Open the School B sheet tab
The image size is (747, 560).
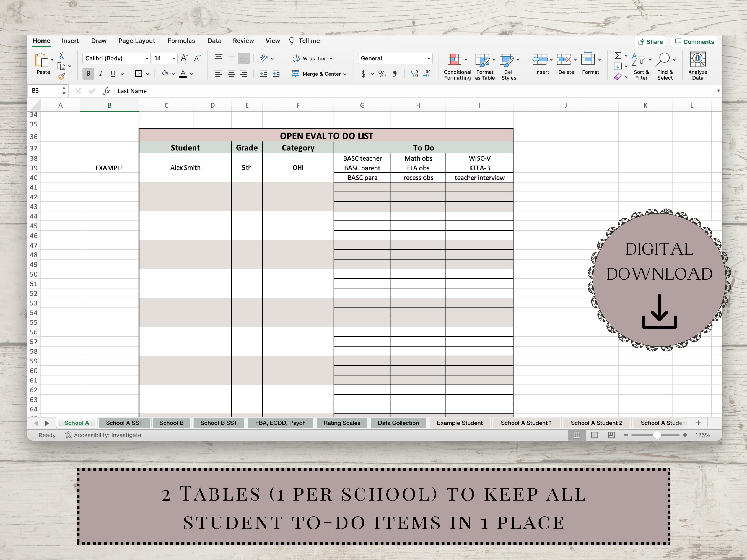click(x=172, y=423)
